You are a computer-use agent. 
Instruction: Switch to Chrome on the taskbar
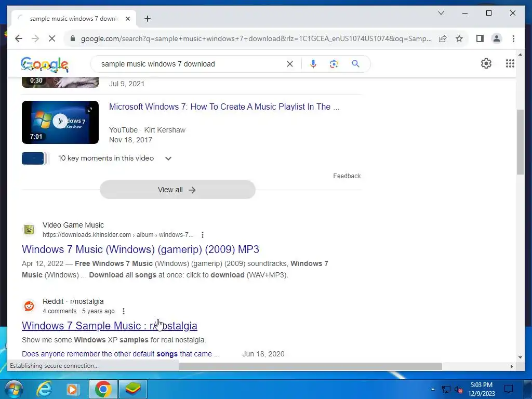(x=103, y=389)
